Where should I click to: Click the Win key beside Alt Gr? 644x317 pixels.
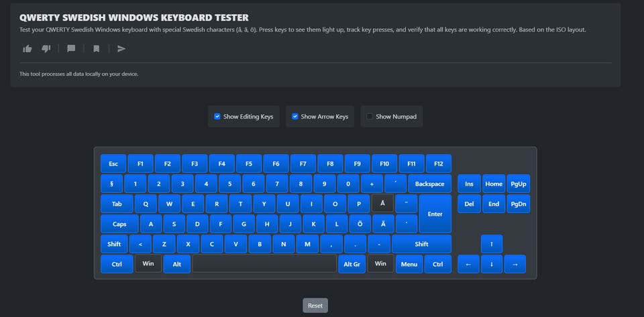pos(381,263)
